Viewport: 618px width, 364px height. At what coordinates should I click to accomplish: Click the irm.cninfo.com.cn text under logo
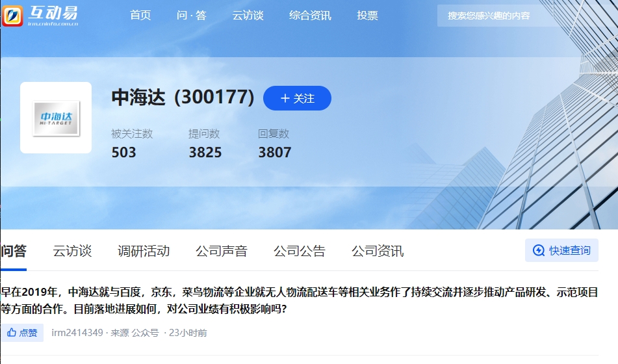(x=53, y=23)
